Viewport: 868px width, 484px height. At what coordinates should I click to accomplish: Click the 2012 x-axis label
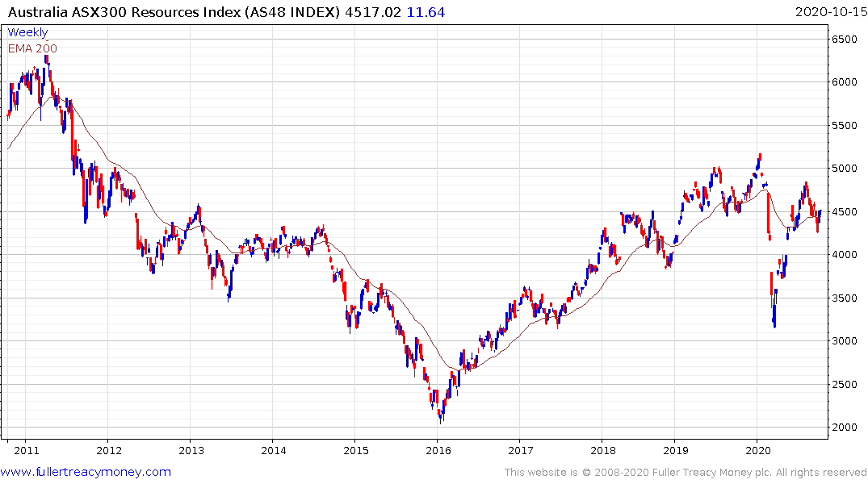pyautogui.click(x=109, y=450)
